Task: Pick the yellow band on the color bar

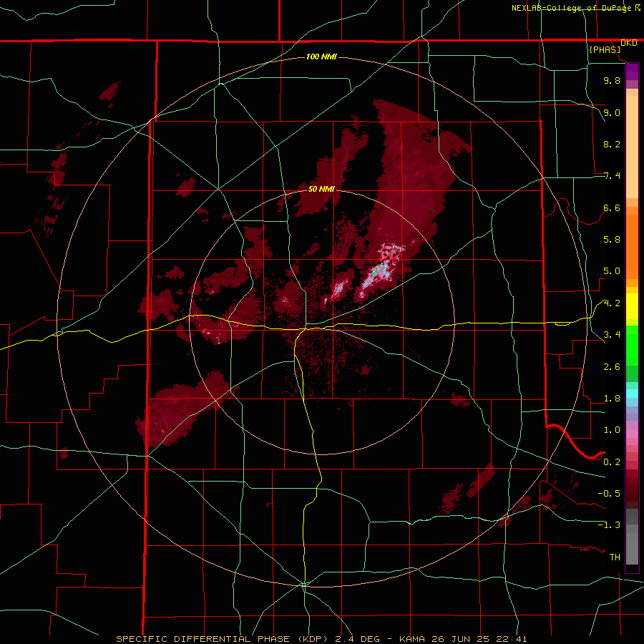Action: tap(632, 306)
